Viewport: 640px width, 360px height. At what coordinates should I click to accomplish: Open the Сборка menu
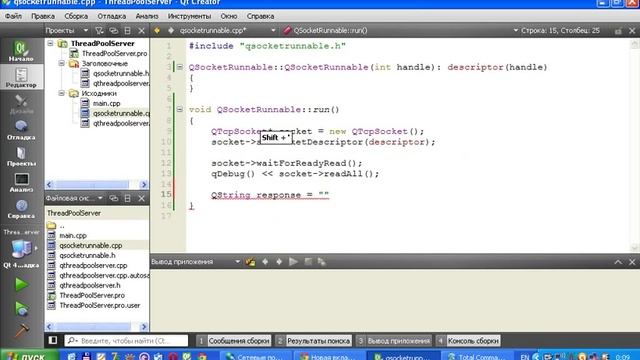76,16
